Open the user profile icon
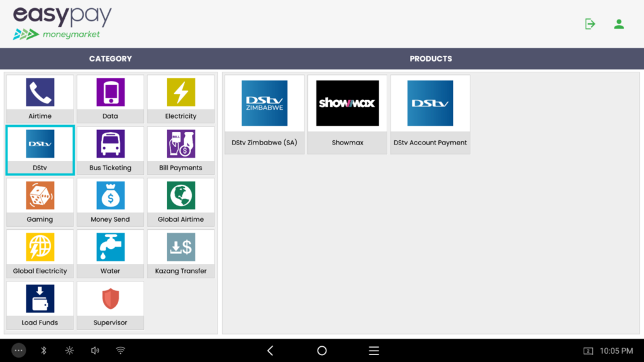Image resolution: width=644 pixels, height=362 pixels. [619, 24]
